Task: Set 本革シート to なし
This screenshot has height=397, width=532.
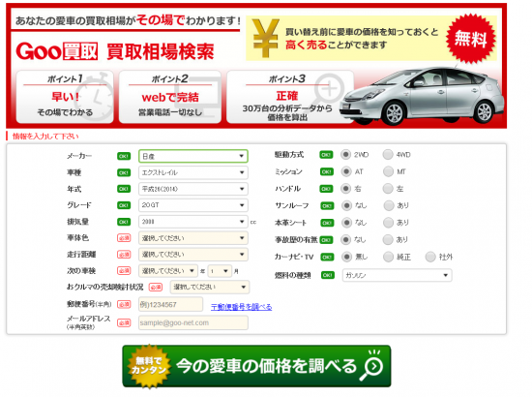Action: (346, 223)
